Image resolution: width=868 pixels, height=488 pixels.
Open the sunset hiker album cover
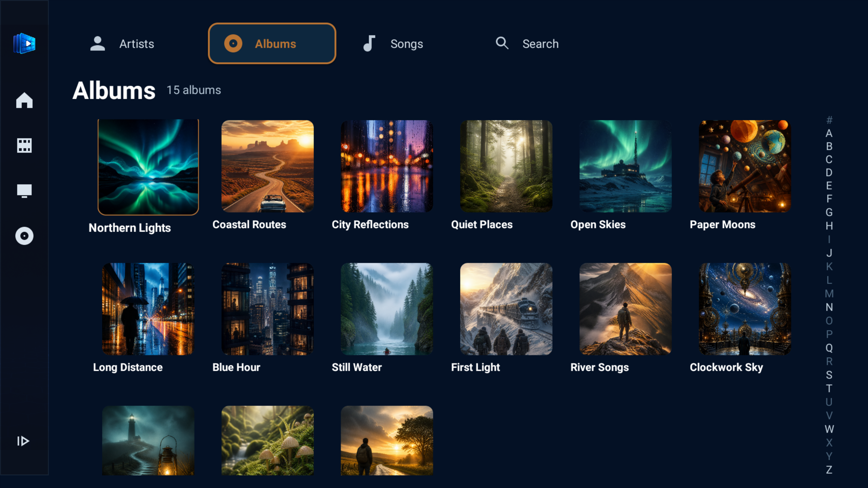pos(387,441)
